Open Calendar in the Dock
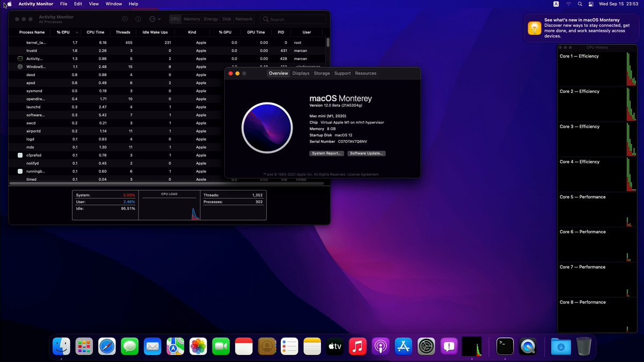Viewport: 644px width, 362px height. (x=244, y=346)
